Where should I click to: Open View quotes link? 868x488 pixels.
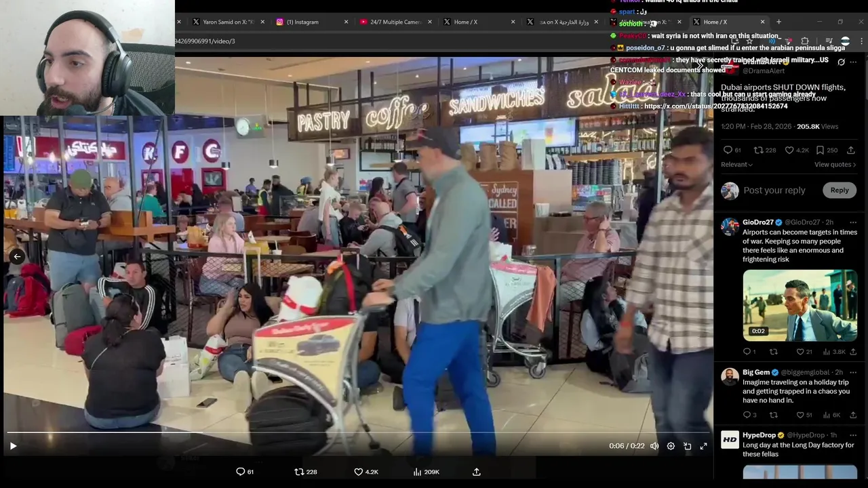(835, 164)
